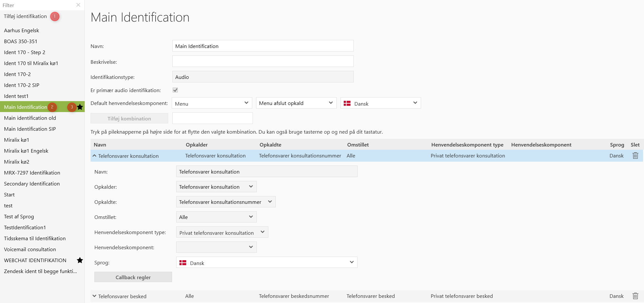This screenshot has width=644, height=303.
Task: Toggle the primary audio identification checkbox
Action: [175, 90]
